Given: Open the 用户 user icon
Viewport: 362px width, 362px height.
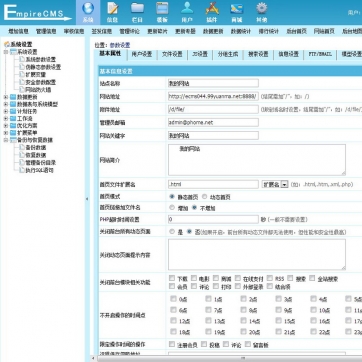Looking at the screenshot, I should 187,8.
